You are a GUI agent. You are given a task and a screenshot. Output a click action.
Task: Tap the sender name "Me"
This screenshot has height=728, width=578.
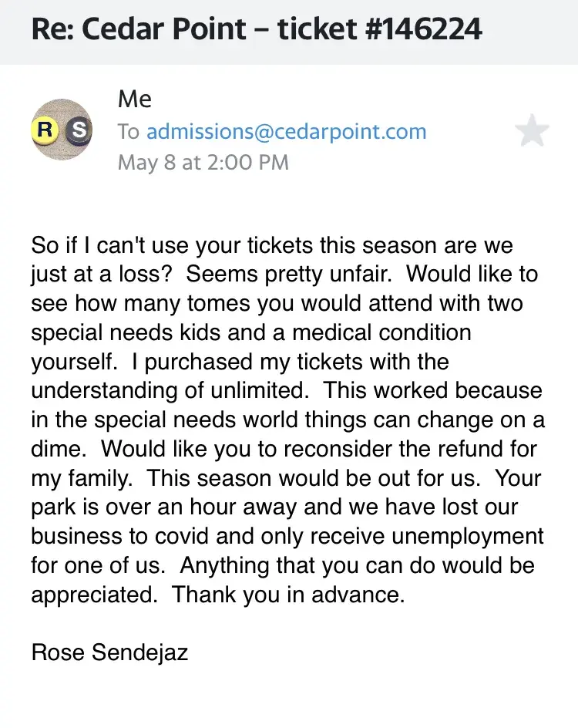[135, 99]
